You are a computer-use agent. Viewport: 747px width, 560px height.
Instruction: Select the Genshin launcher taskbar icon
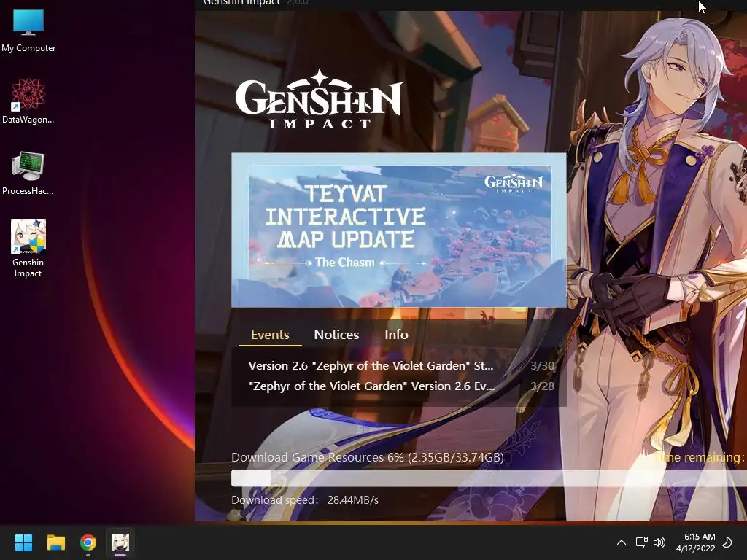(x=120, y=542)
